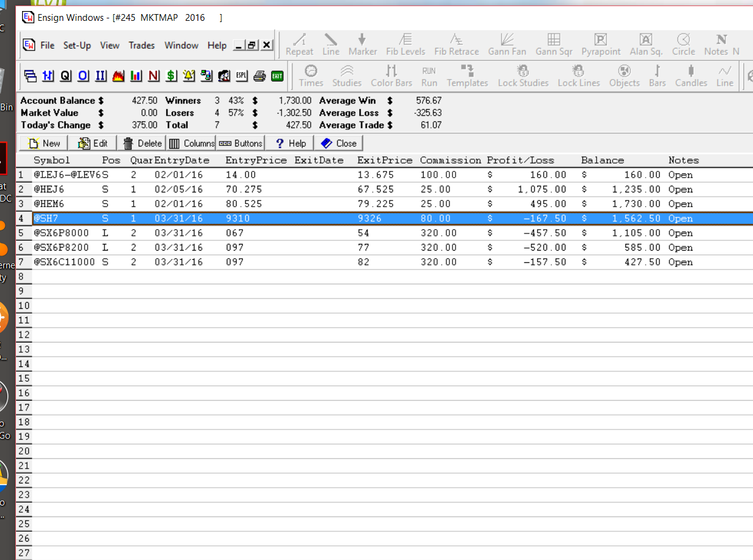Image resolution: width=753 pixels, height=560 pixels.
Task: Toggle Lock Lines in the toolbar
Action: [579, 76]
